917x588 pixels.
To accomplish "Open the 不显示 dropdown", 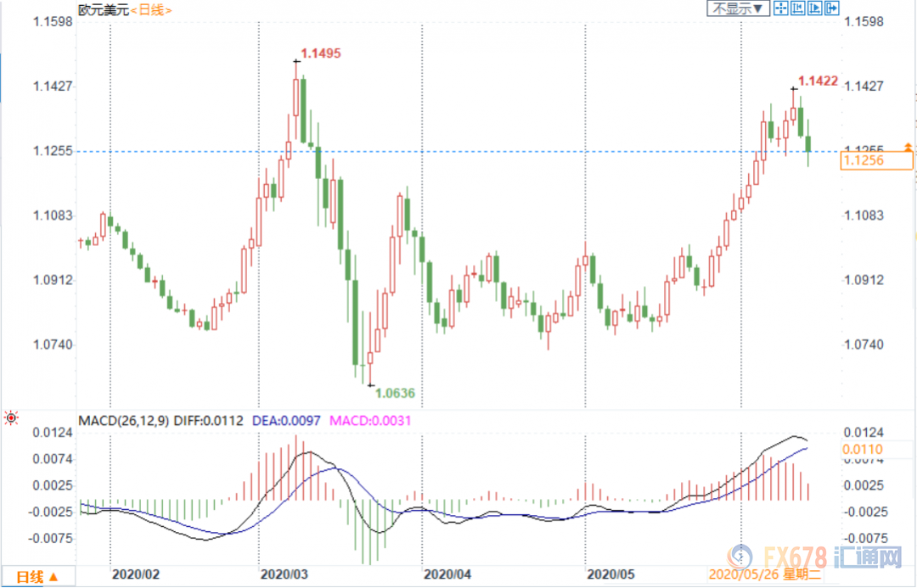I will point(739,8).
